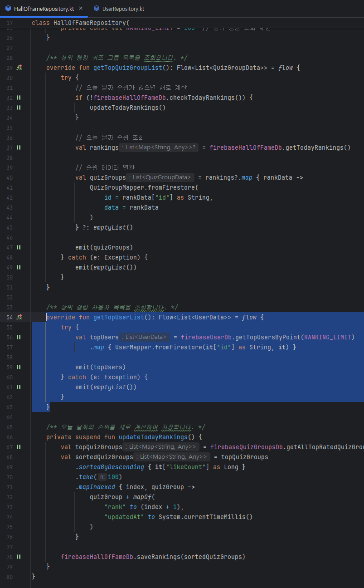Click the suspend call gutter icon on line 67
Screen dimensions: 364x588
pyautogui.click(x=19, y=447)
